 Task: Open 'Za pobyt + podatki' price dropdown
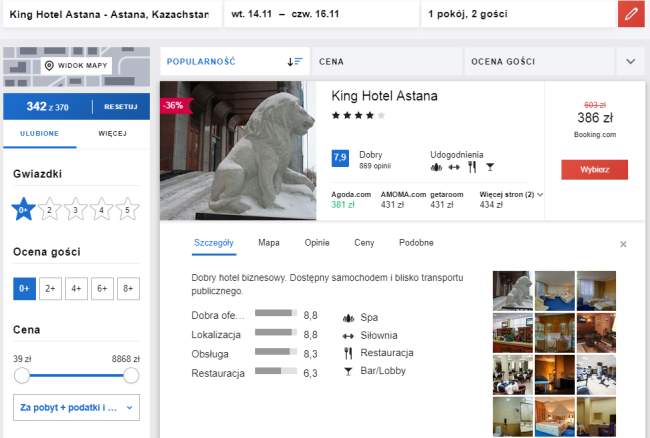(76, 407)
